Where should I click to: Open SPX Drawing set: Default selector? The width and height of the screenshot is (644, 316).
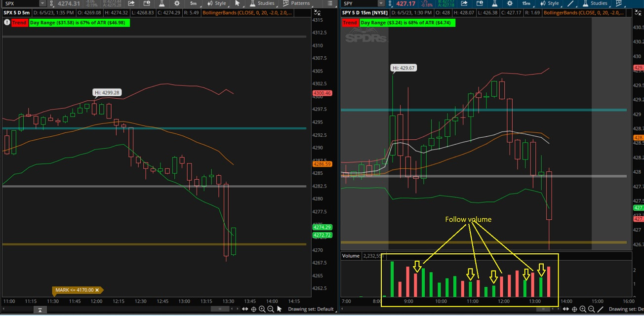pos(311,309)
